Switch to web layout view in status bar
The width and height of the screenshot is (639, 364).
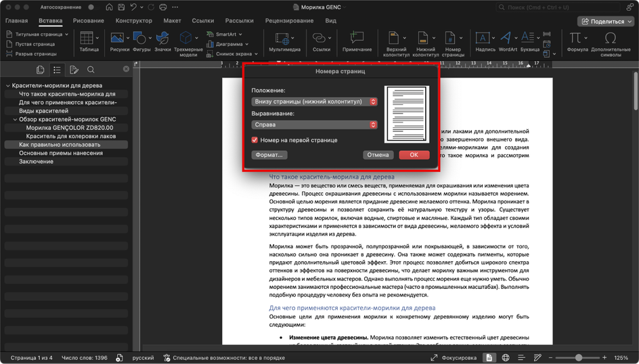tap(506, 357)
